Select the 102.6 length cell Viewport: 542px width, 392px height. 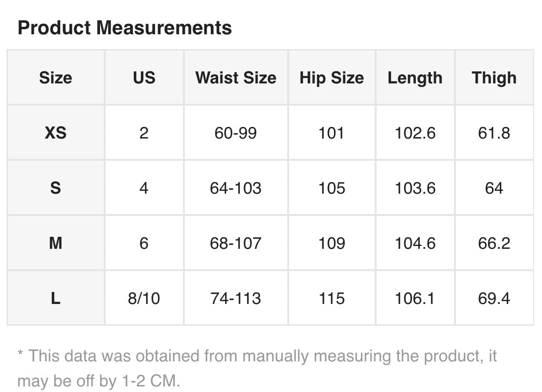coord(415,133)
